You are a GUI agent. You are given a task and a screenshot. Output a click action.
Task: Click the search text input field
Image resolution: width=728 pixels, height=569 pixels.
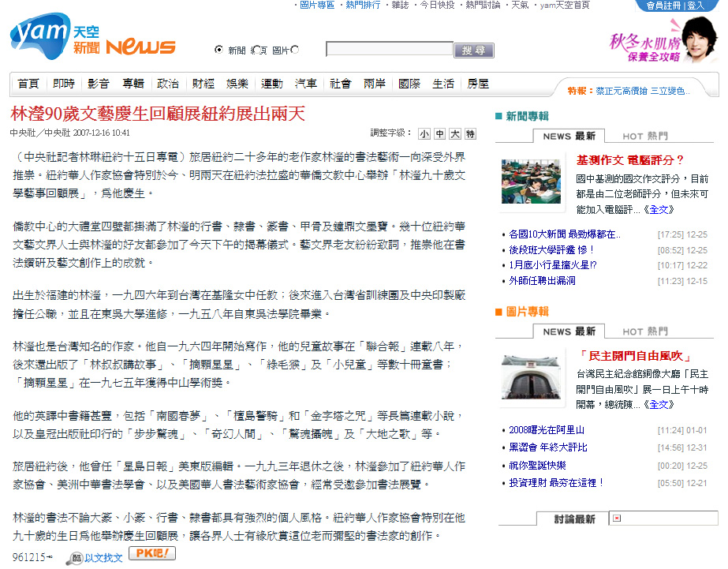[x=389, y=50]
